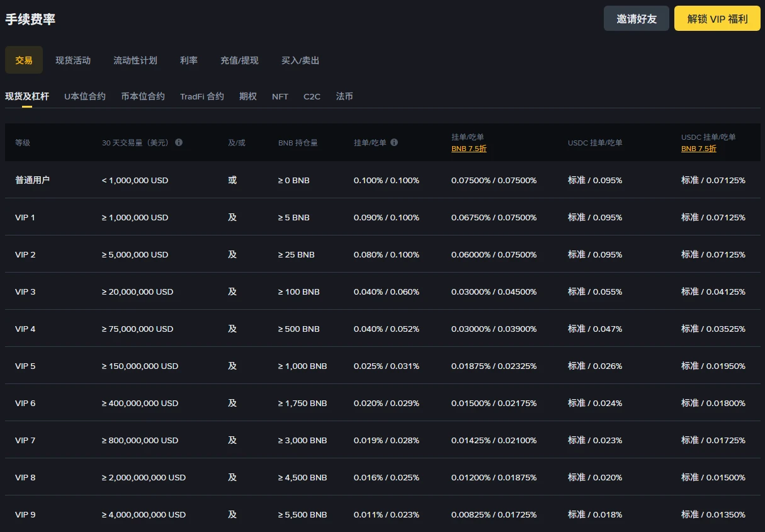The image size is (765, 532).
Task: Click the 0.040% / 0.060% fee cell
Action: click(x=387, y=291)
